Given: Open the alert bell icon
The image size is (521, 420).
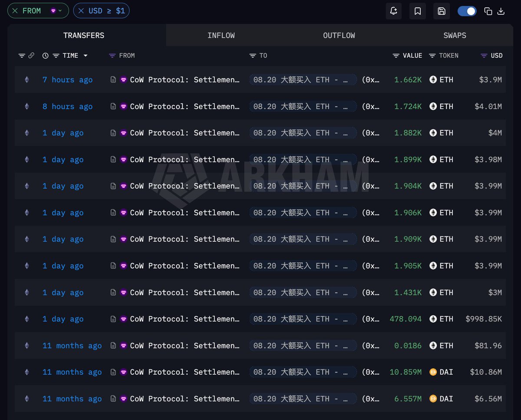Looking at the screenshot, I should (393, 11).
